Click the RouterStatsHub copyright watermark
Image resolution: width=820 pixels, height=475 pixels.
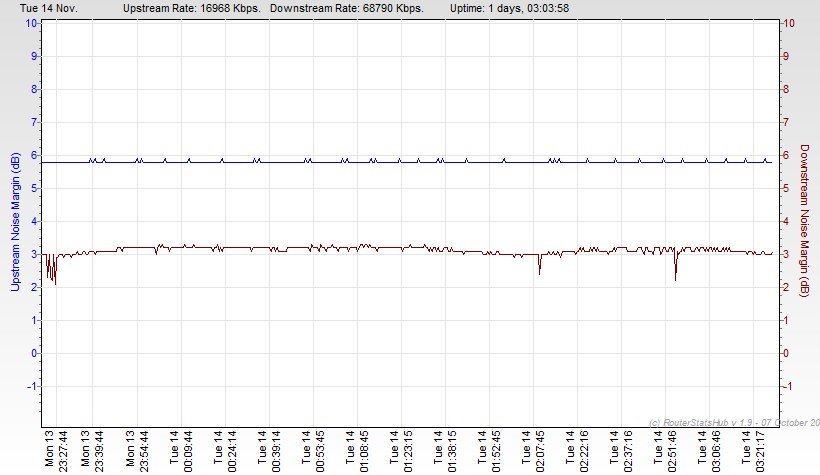pyautogui.click(x=733, y=421)
